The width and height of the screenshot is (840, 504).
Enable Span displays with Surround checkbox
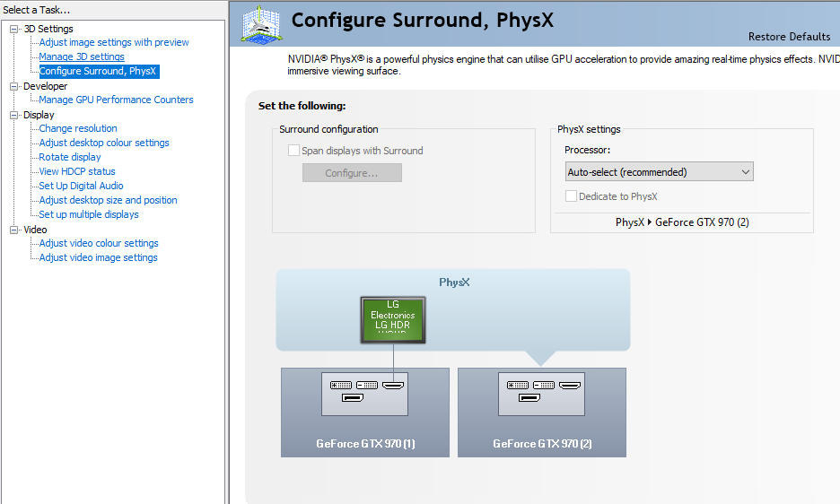click(x=293, y=151)
